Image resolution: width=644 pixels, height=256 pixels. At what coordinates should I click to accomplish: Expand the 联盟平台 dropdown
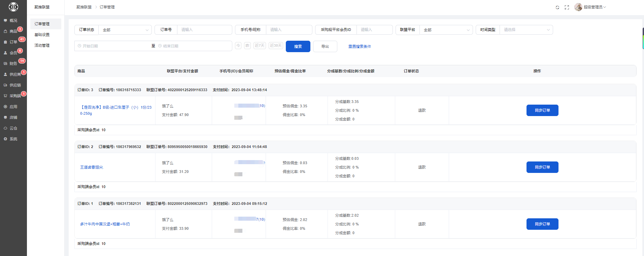pyautogui.click(x=446, y=30)
